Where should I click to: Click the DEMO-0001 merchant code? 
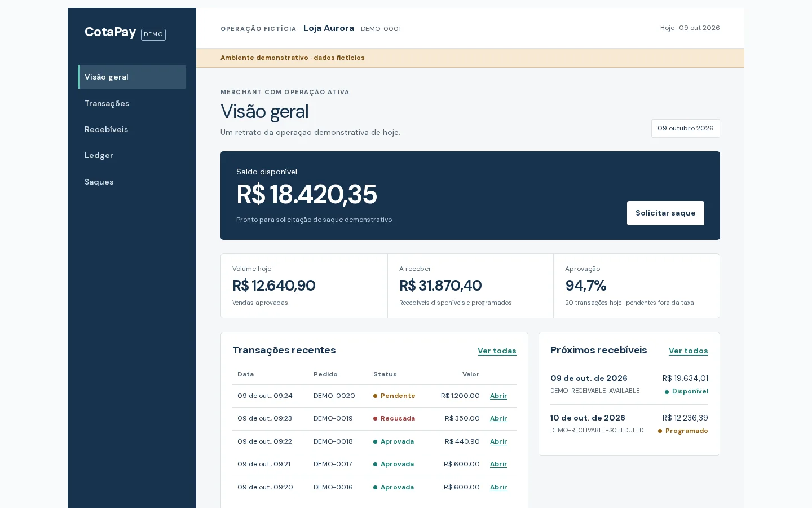click(381, 29)
